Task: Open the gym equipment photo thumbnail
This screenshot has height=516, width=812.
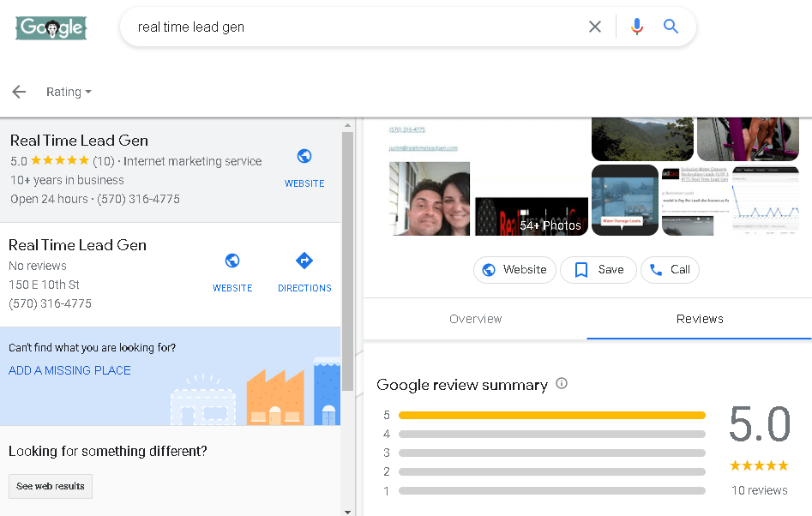Action: [748, 139]
